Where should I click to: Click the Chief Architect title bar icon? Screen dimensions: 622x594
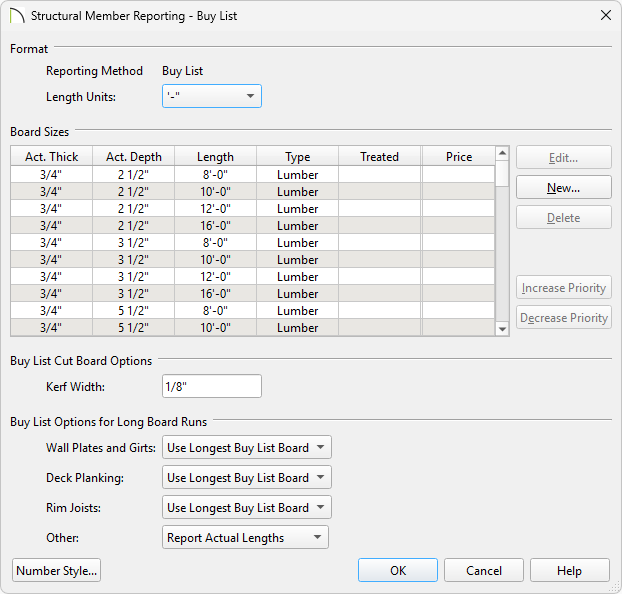17,16
